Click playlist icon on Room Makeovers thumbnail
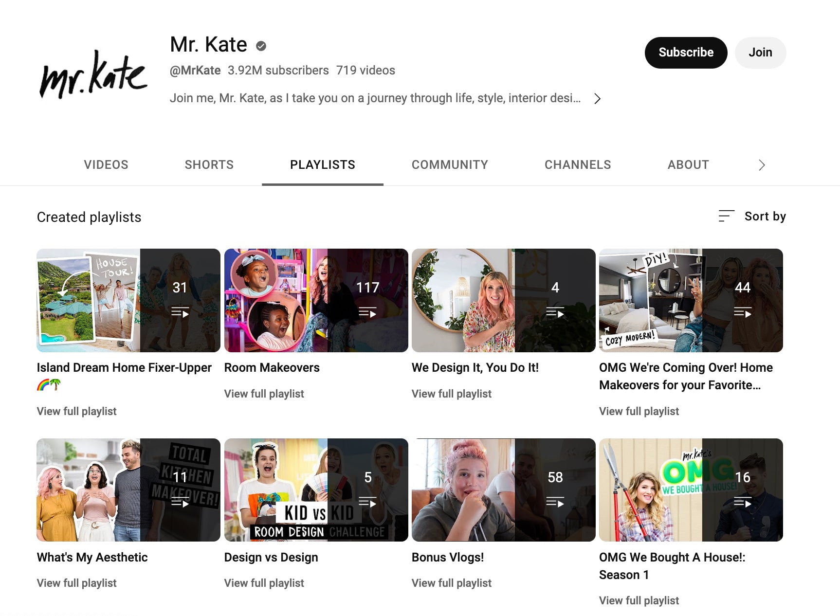Image resolution: width=840 pixels, height=616 pixels. tap(367, 312)
